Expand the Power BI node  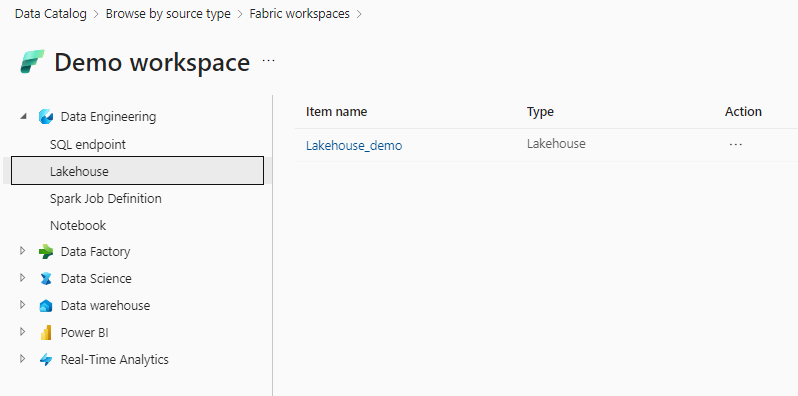[22, 332]
